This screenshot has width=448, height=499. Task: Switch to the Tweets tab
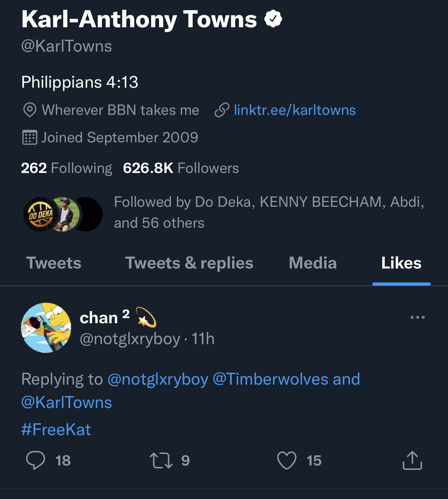(54, 263)
